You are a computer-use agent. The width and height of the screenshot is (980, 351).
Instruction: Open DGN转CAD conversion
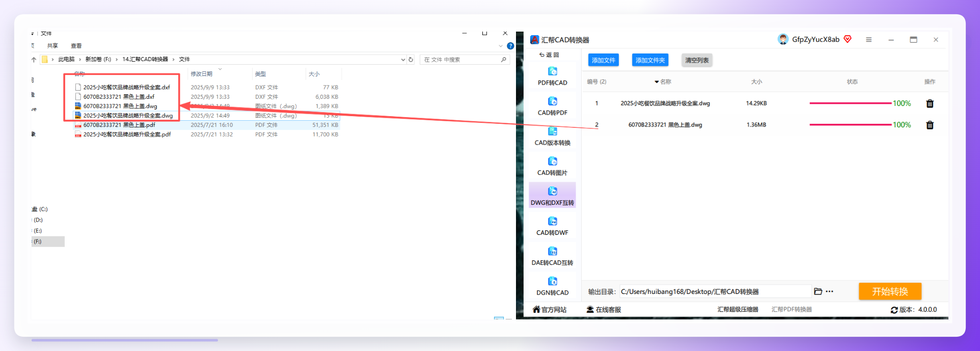[552, 286]
